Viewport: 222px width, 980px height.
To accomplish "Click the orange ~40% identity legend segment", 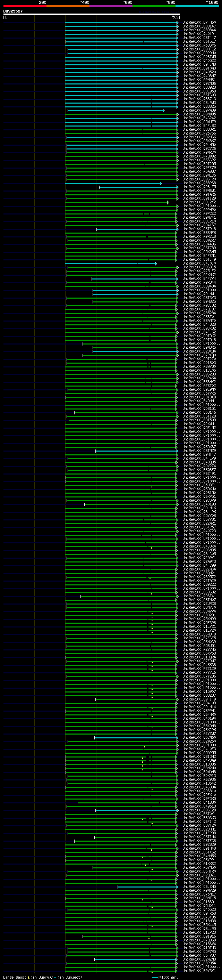I will coord(68,7).
